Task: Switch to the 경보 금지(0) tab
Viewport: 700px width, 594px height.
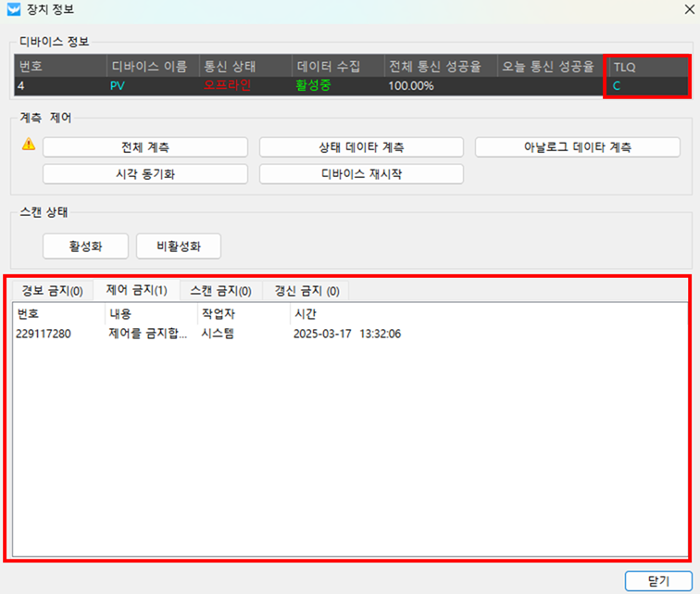Action: tap(52, 291)
